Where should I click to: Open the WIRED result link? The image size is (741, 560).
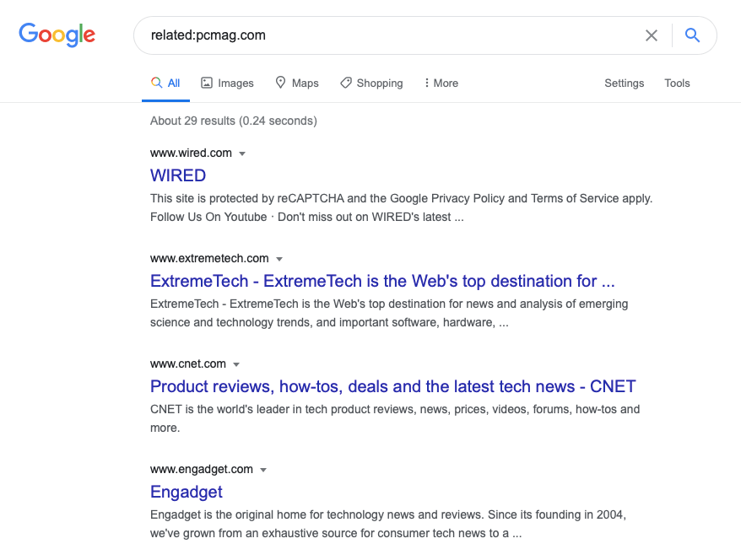tap(178, 175)
